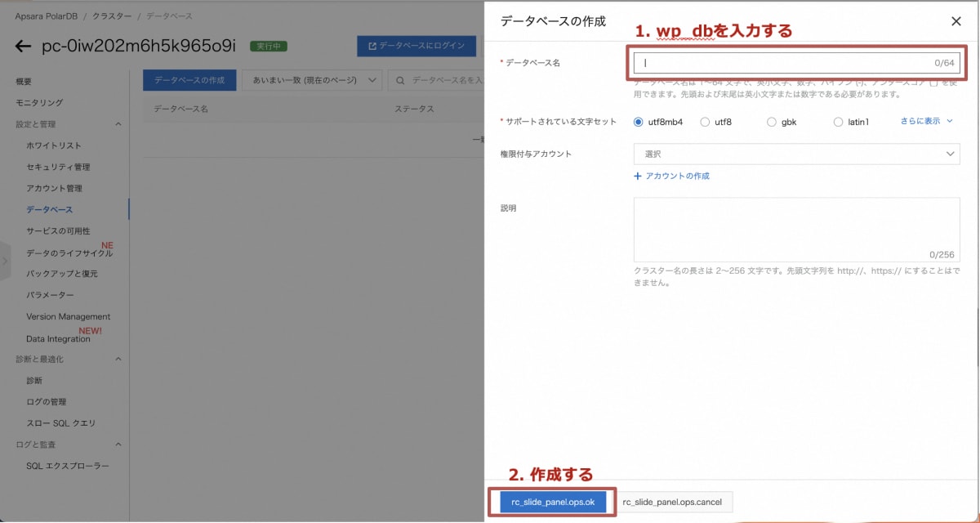980x523 pixels.
Task: Select latin1 as the character set
Action: pos(840,121)
